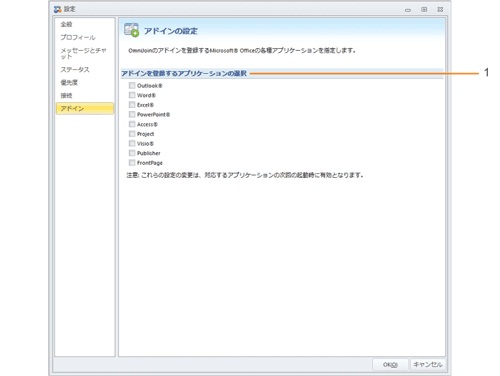Viewport: 500px width, 376px height.
Task: Tick the Excel add-in checkbox
Action: point(132,105)
